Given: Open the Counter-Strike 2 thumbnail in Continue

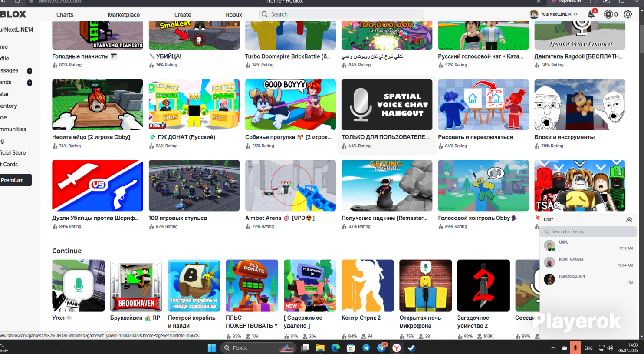Looking at the screenshot, I should coord(368,286).
